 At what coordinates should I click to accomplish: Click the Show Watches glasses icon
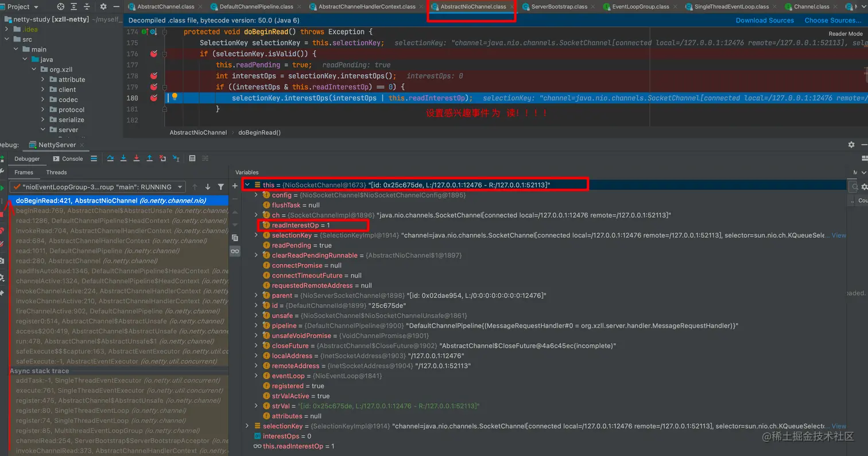coord(235,252)
